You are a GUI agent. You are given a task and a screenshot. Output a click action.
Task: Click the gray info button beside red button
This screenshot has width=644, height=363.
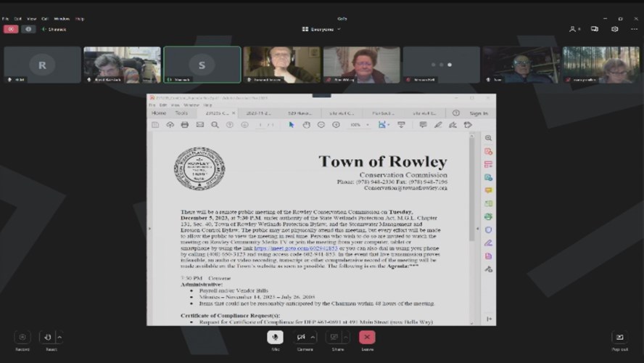pyautogui.click(x=28, y=29)
